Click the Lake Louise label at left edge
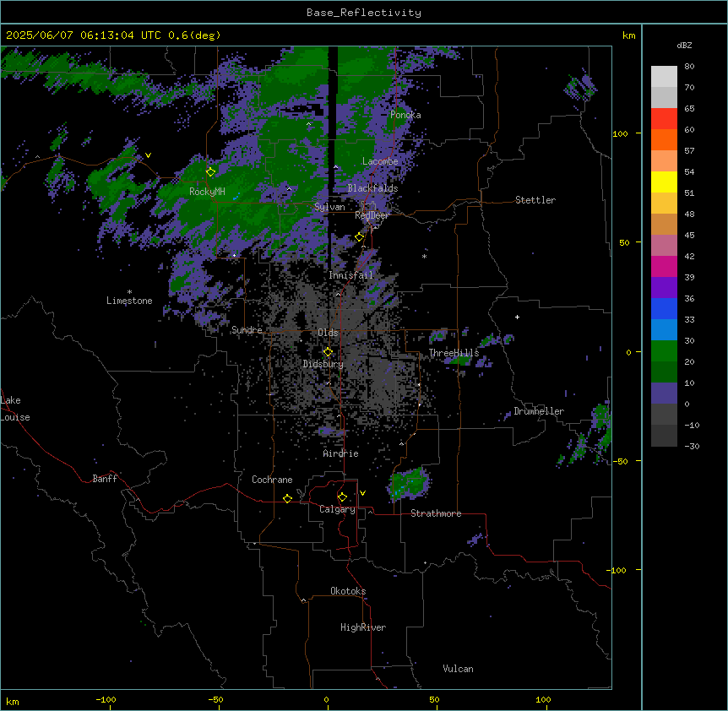The width and height of the screenshot is (728, 711). tap(15, 409)
